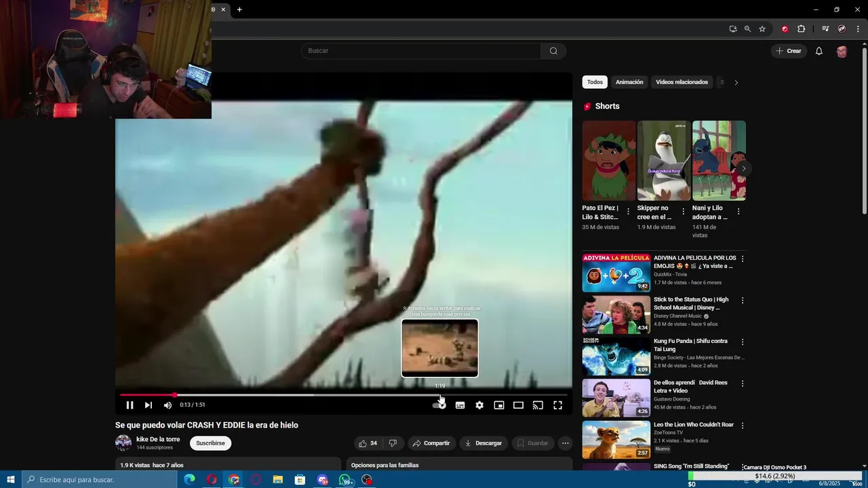Mute the video volume

point(167,405)
